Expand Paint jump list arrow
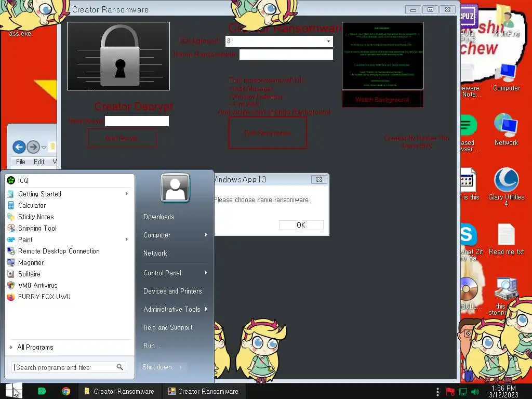This screenshot has width=532, height=399. (127, 240)
